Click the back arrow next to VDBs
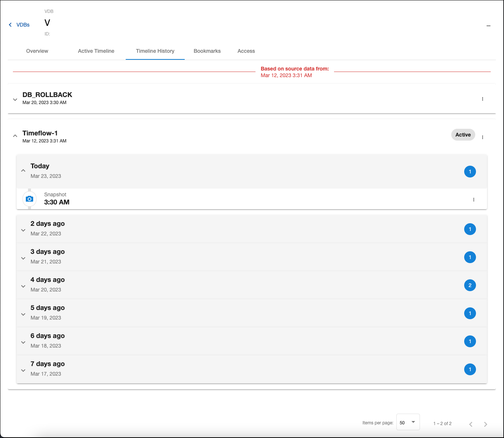Image resolution: width=504 pixels, height=438 pixels. 10,24
